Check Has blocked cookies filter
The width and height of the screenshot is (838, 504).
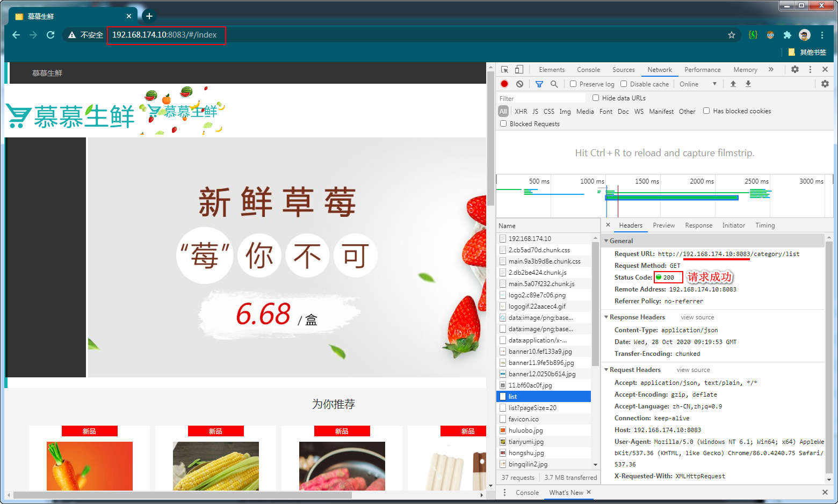tap(706, 111)
